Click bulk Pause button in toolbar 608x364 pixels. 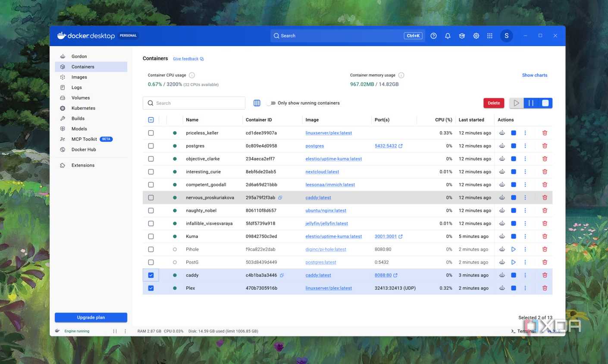coord(531,103)
